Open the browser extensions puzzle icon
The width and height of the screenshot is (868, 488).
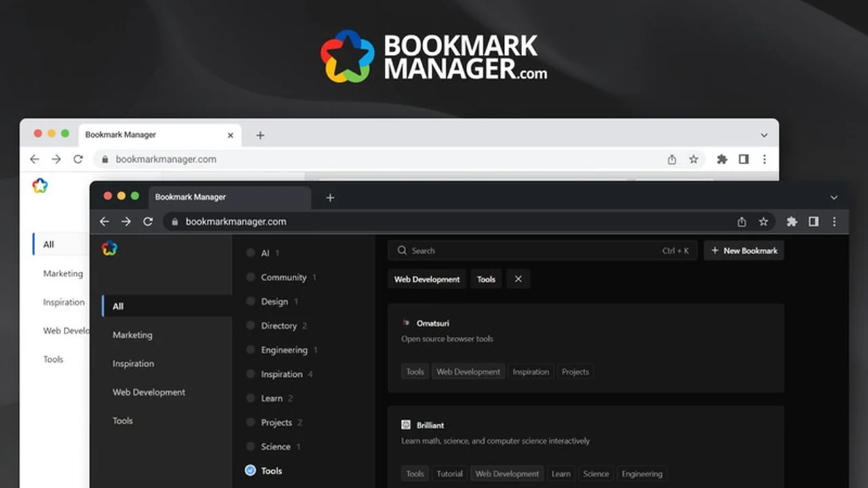click(791, 221)
